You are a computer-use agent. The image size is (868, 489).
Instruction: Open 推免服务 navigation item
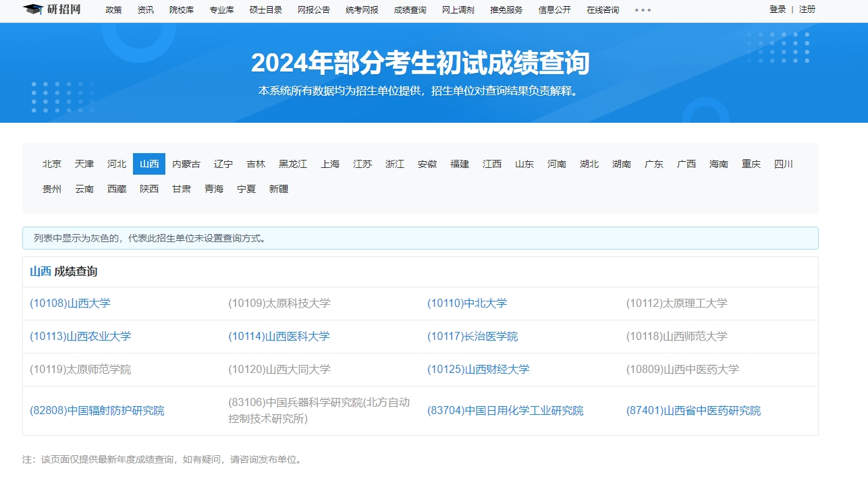(506, 10)
